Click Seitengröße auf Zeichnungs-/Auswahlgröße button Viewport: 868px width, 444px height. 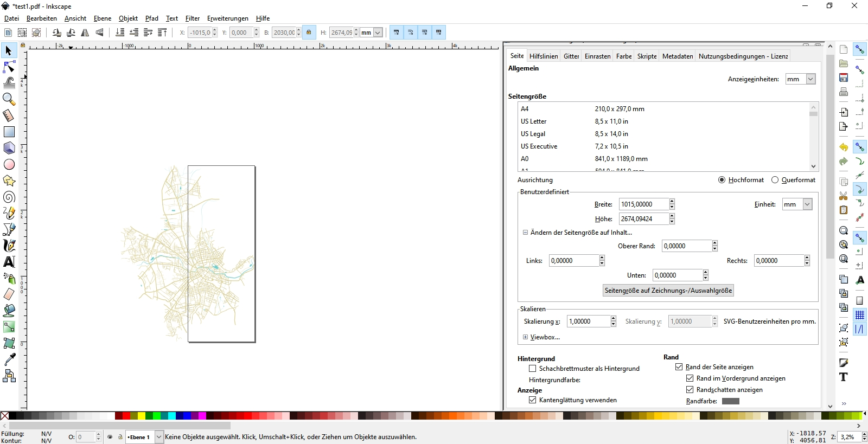tap(668, 291)
